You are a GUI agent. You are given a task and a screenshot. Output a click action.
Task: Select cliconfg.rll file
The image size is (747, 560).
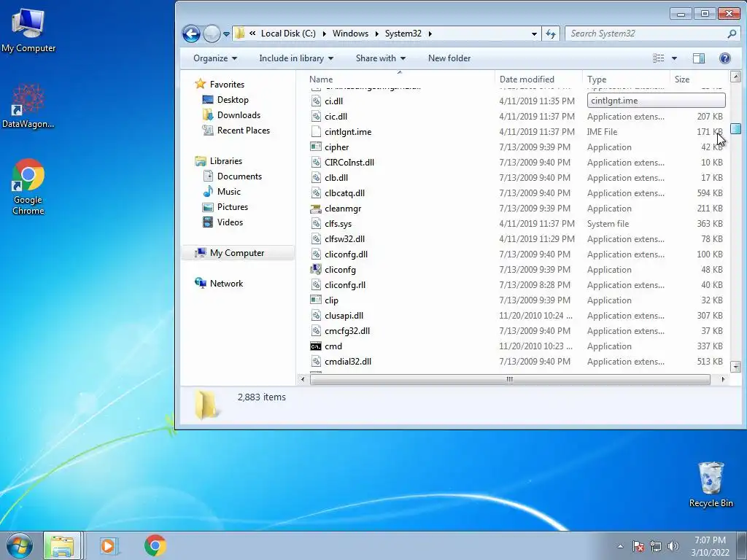coord(345,285)
